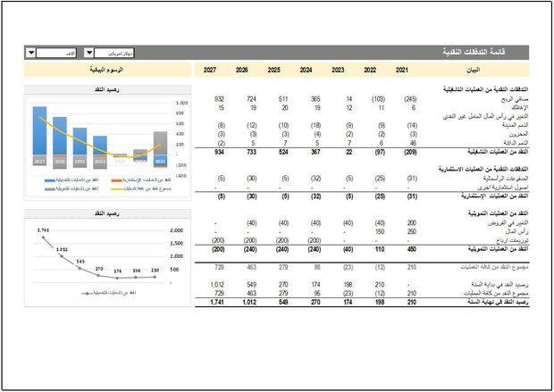Viewport: 554px width, 392px height.
Task: Select the رأس المال row label
Action: 516,231
